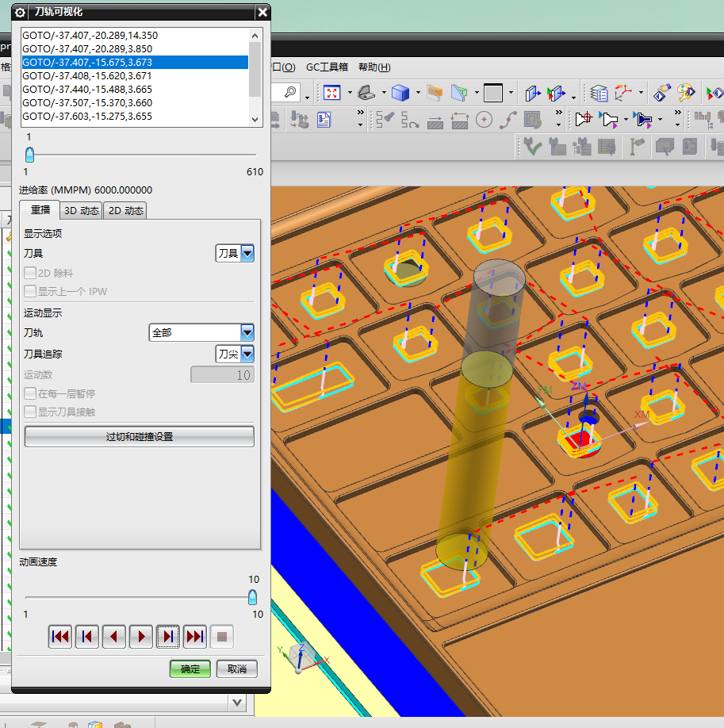
Task: Toggle the 2D 除料 checkbox
Action: 30,273
